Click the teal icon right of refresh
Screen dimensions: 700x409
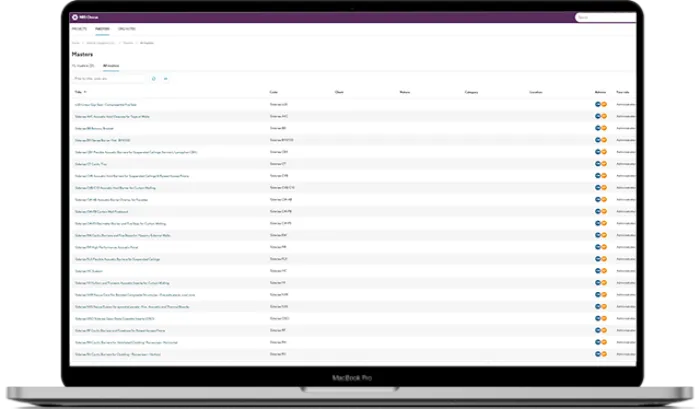(x=166, y=79)
